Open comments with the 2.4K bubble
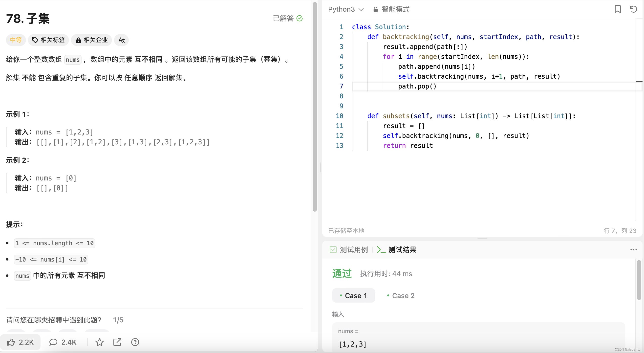This screenshot has height=353, width=644. click(x=63, y=342)
